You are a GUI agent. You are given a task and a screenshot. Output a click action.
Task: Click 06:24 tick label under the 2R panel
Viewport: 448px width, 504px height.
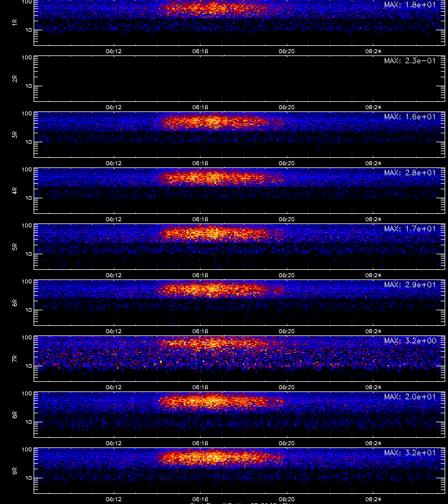coord(373,107)
